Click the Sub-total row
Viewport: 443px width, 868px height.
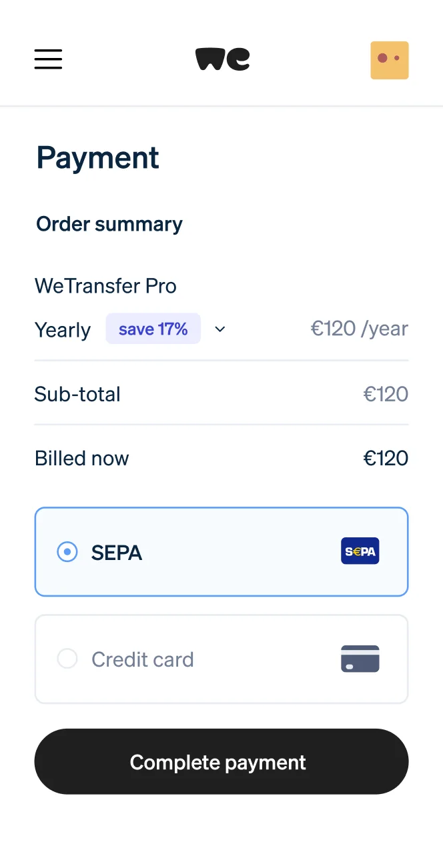pos(221,393)
